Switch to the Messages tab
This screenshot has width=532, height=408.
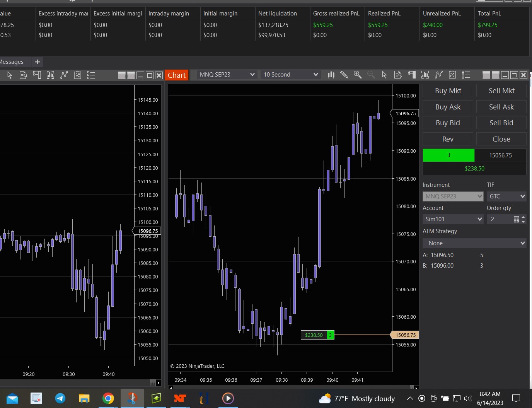tap(12, 62)
